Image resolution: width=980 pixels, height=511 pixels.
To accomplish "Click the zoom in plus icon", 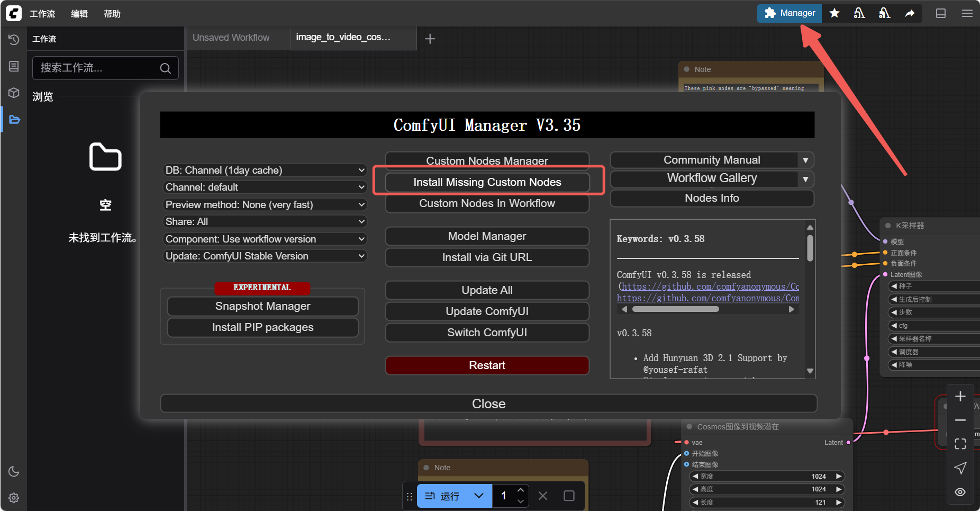I will [x=960, y=397].
